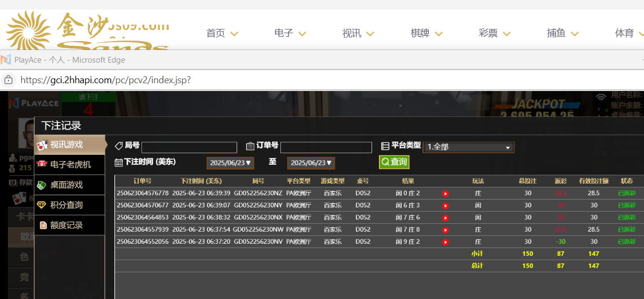Open 视讯游戏 records tab
The width and height of the screenshot is (644, 299).
pos(70,145)
